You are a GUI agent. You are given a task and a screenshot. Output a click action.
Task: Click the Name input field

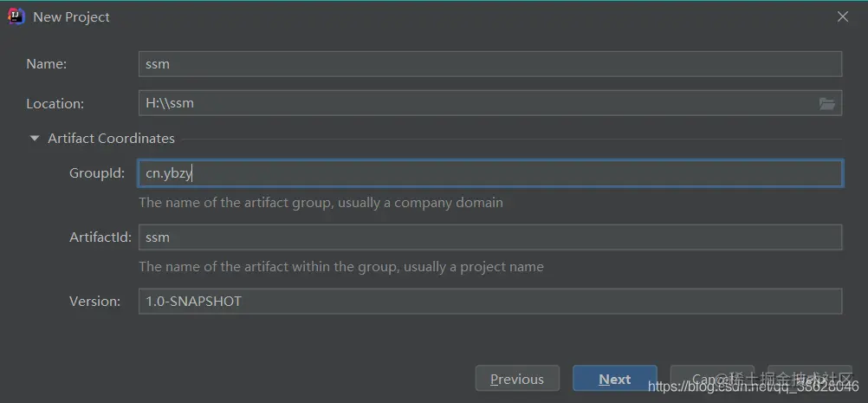point(490,63)
